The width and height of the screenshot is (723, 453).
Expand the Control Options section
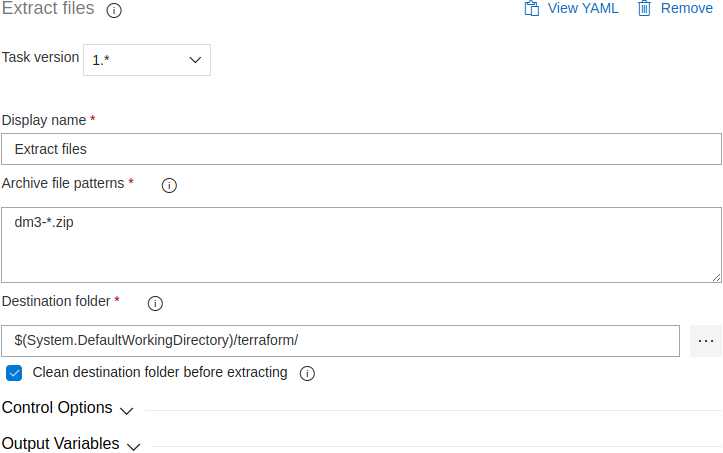click(x=67, y=408)
